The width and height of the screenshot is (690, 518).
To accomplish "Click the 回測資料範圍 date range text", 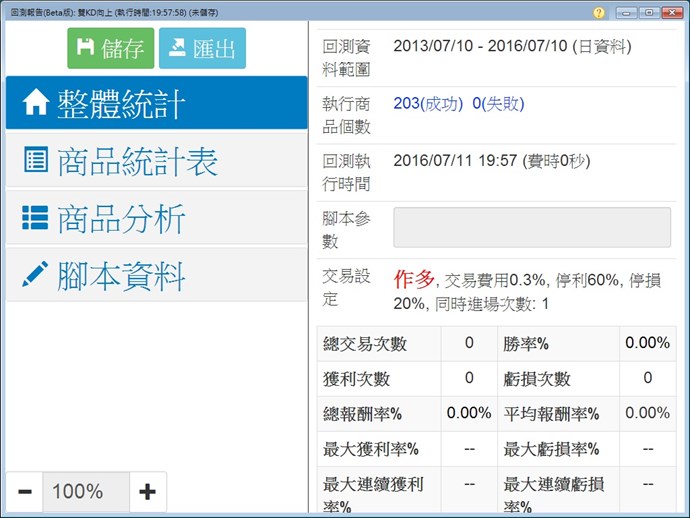I will [x=512, y=46].
